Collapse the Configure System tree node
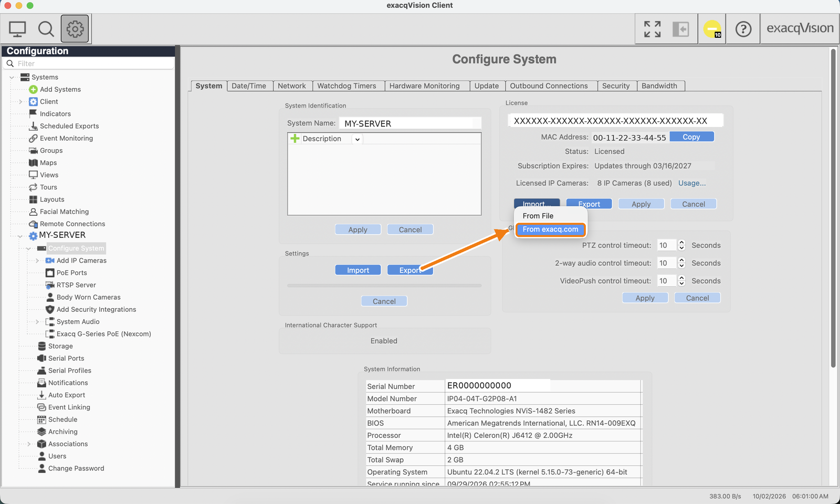This screenshot has height=504, width=840. click(x=29, y=248)
